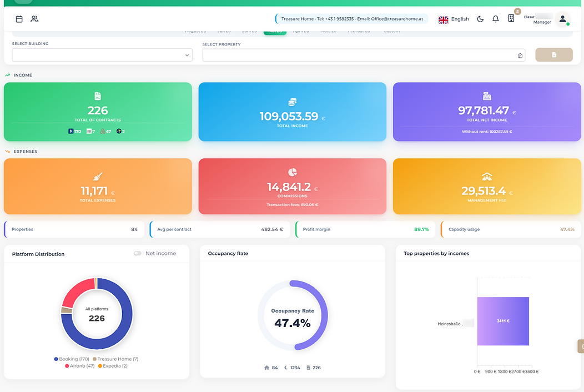Click the Properties 84 stat tile
The height and width of the screenshot is (392, 584).
point(74,229)
